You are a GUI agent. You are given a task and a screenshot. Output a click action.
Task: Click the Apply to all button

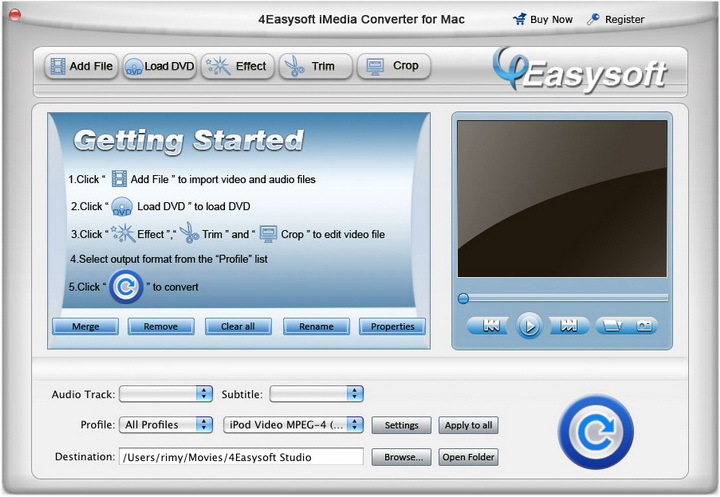pos(468,425)
